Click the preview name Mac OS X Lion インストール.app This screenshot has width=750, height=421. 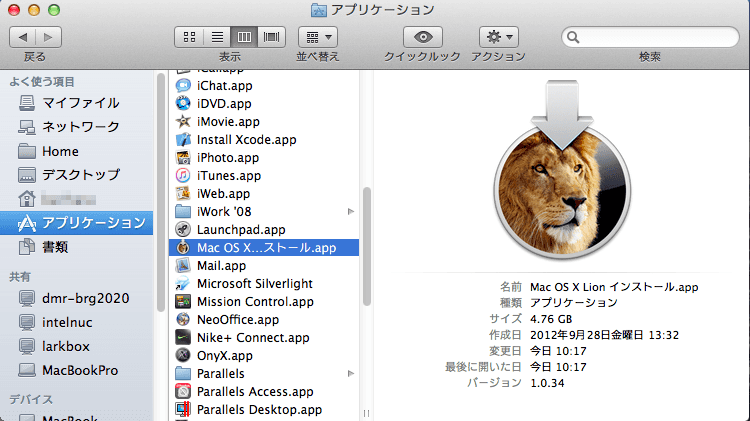coord(614,287)
